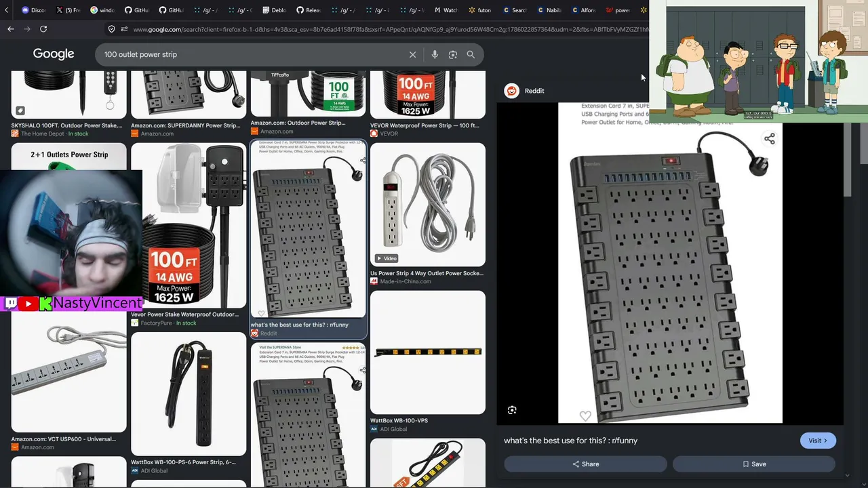Image resolution: width=868 pixels, height=488 pixels.
Task: Click product tag icon on SKYSHALO thumbnail
Action: 20,110
